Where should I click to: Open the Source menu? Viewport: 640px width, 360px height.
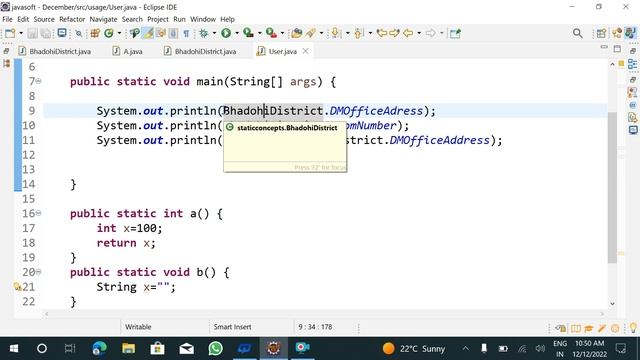coord(44,19)
